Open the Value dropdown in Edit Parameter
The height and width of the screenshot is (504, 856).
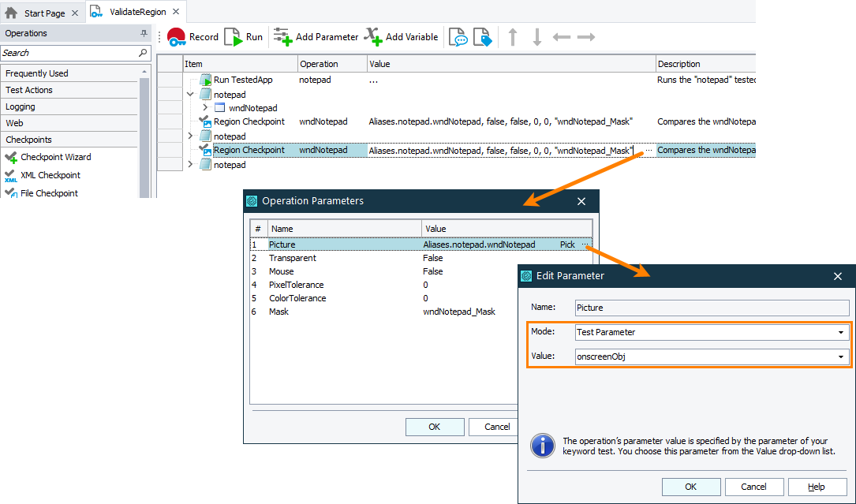[x=841, y=356]
